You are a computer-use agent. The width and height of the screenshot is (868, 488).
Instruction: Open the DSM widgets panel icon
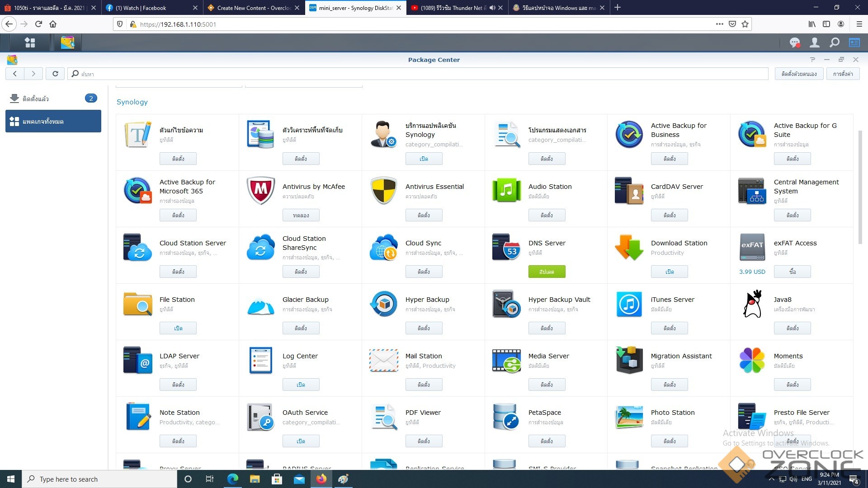pyautogui.click(x=854, y=42)
